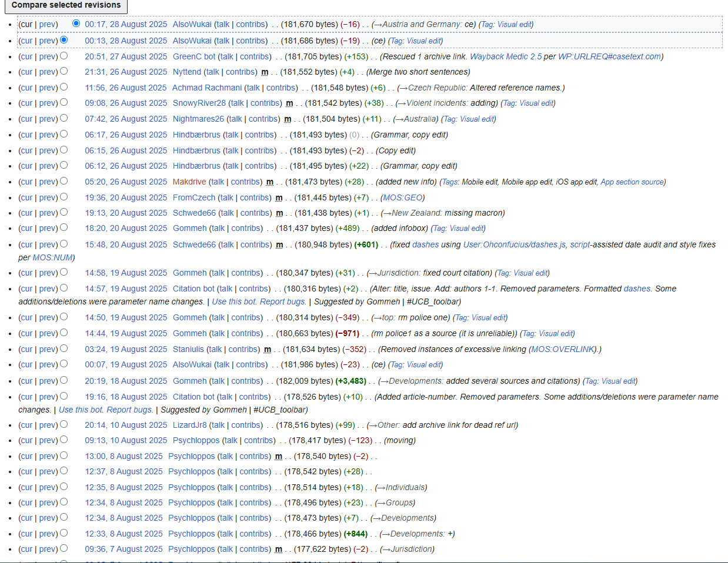Open GreenC bot user page
The width and height of the screenshot is (728, 563).
[x=194, y=56]
